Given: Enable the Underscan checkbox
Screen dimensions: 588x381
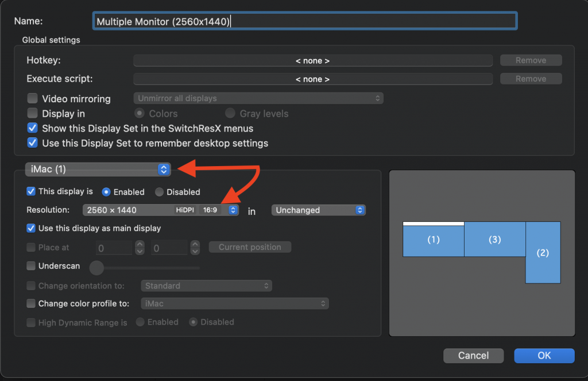Looking at the screenshot, I should [31, 265].
